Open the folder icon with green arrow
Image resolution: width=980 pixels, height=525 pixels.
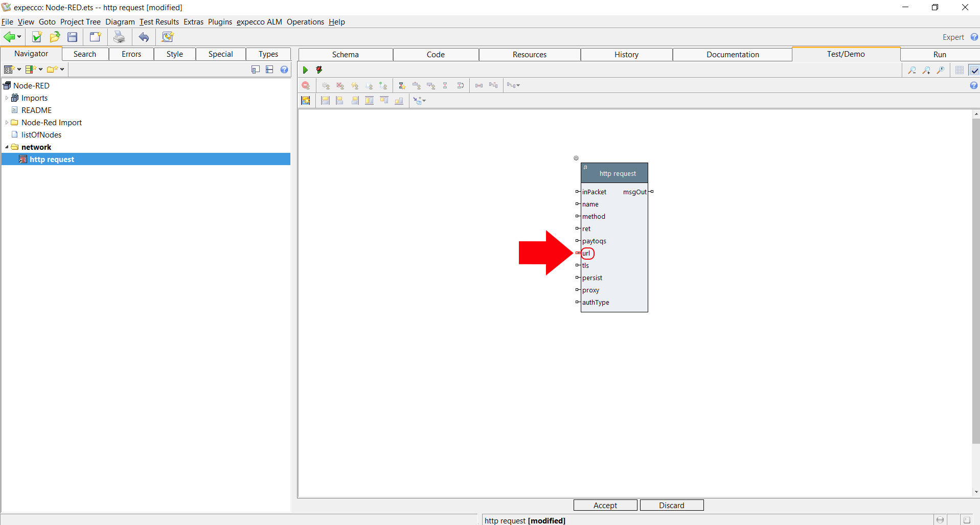55,37
